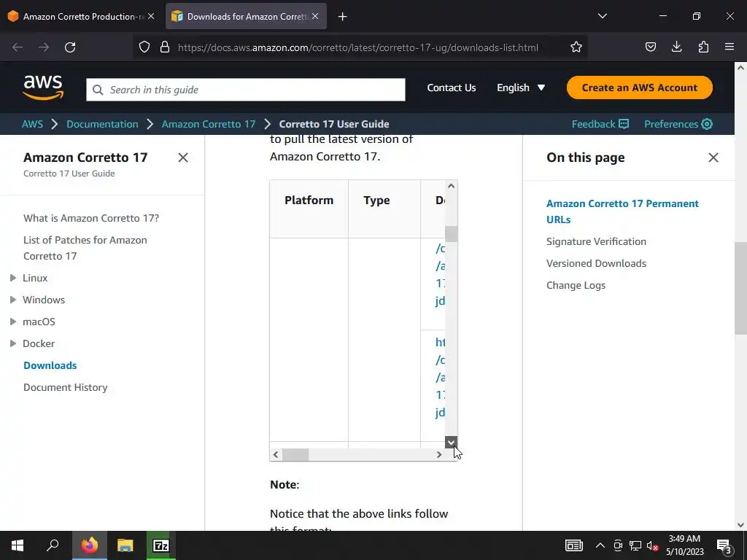Viewport: 747px width, 560px height.
Task: Click the table's scroll left arrow
Action: 275,455
